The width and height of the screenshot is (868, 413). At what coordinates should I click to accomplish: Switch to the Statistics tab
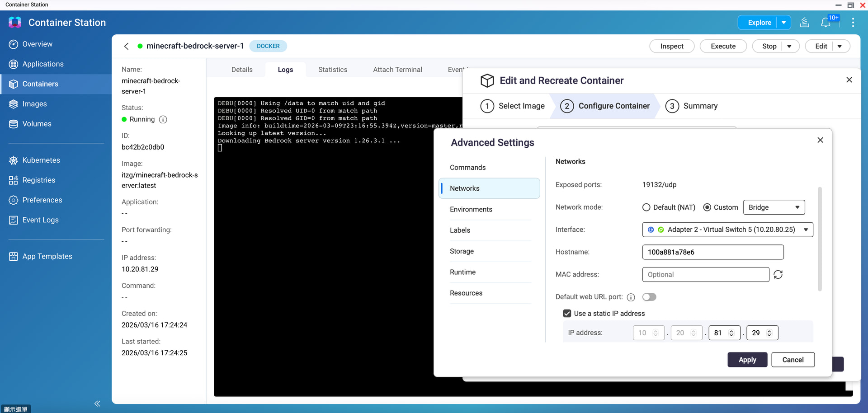pos(333,70)
